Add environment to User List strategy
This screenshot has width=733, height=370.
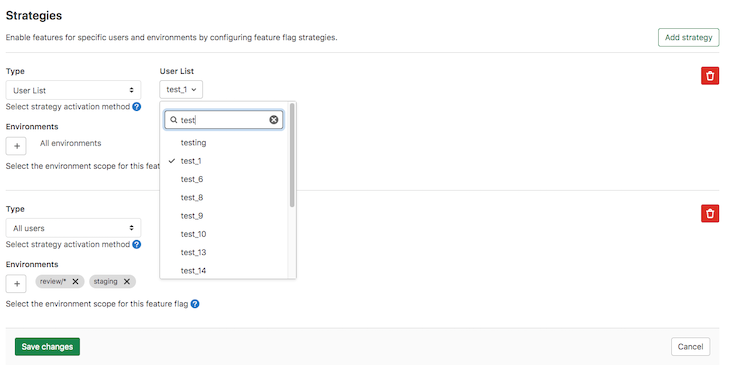pos(16,146)
